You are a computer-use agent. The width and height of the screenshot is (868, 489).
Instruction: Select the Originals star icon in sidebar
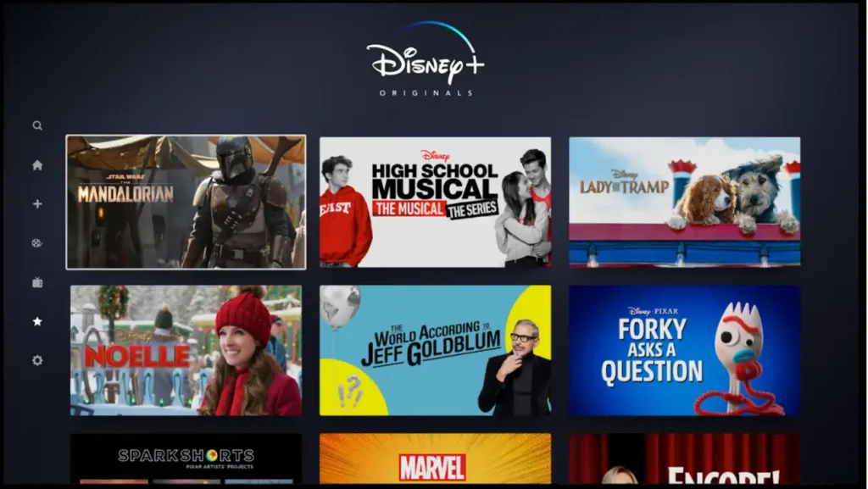pyautogui.click(x=37, y=321)
